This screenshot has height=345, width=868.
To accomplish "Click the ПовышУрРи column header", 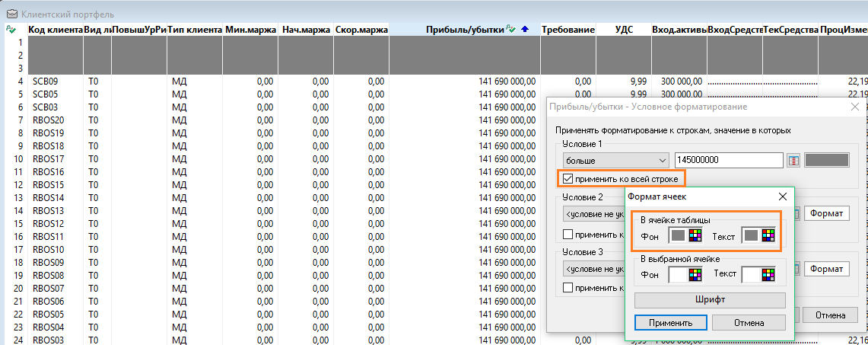I will coord(139,30).
